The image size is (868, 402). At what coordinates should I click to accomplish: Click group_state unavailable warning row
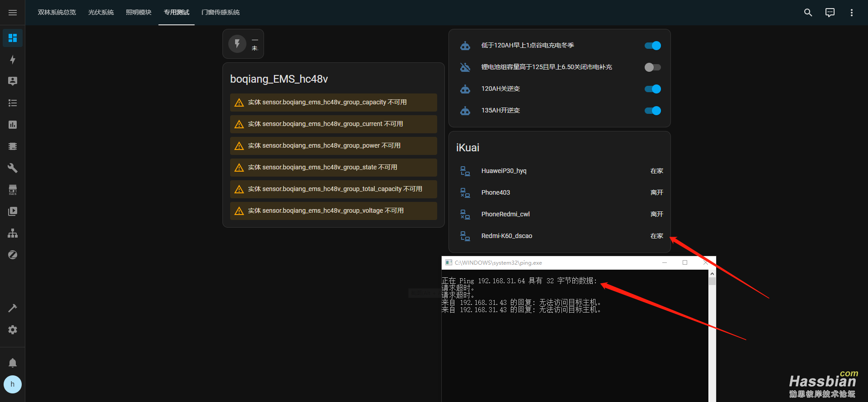point(334,168)
